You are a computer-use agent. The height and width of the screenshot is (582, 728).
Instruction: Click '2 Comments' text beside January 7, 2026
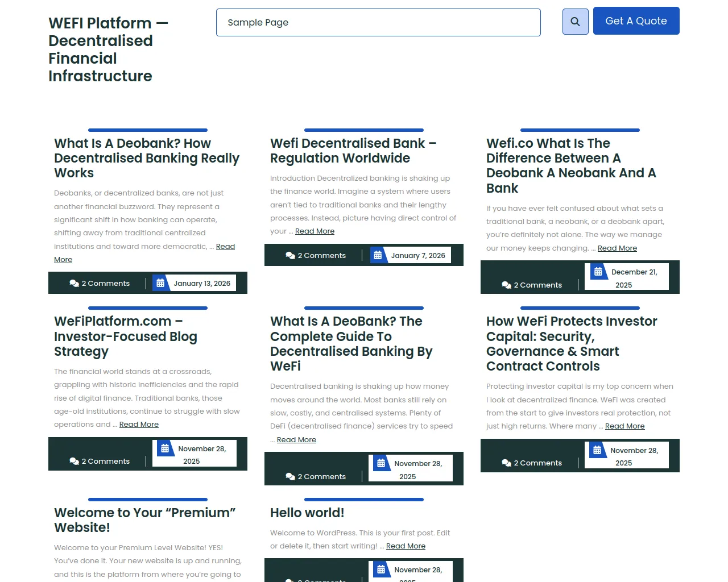[322, 255]
